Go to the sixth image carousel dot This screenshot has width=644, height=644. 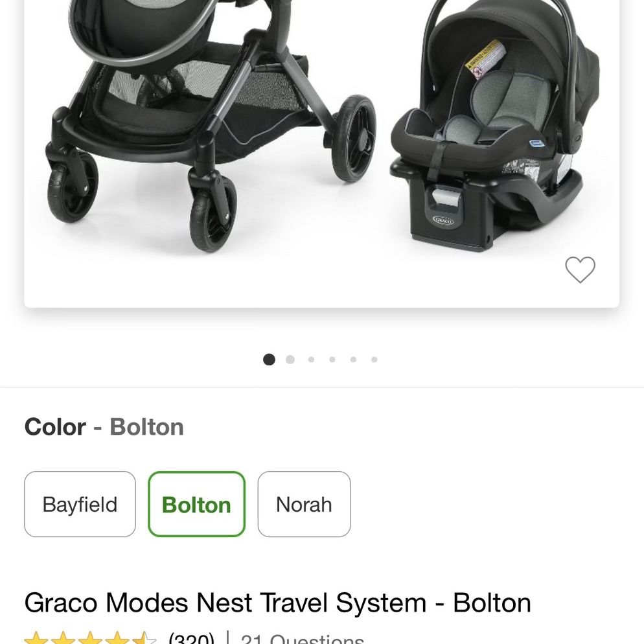[374, 360]
